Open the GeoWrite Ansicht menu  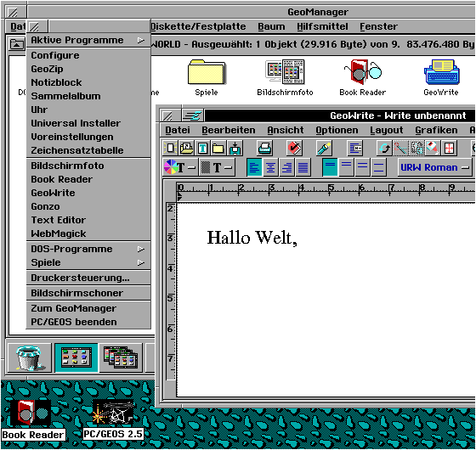[286, 130]
